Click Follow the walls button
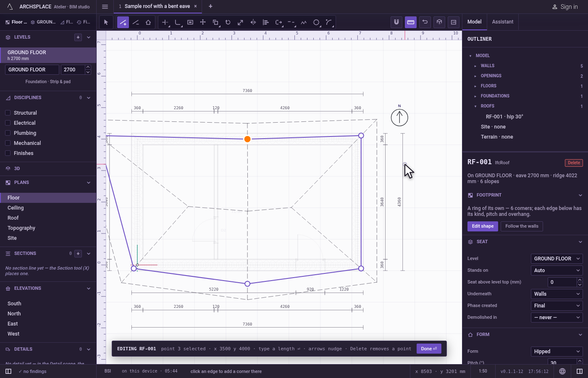588x378 pixels. click(x=522, y=226)
